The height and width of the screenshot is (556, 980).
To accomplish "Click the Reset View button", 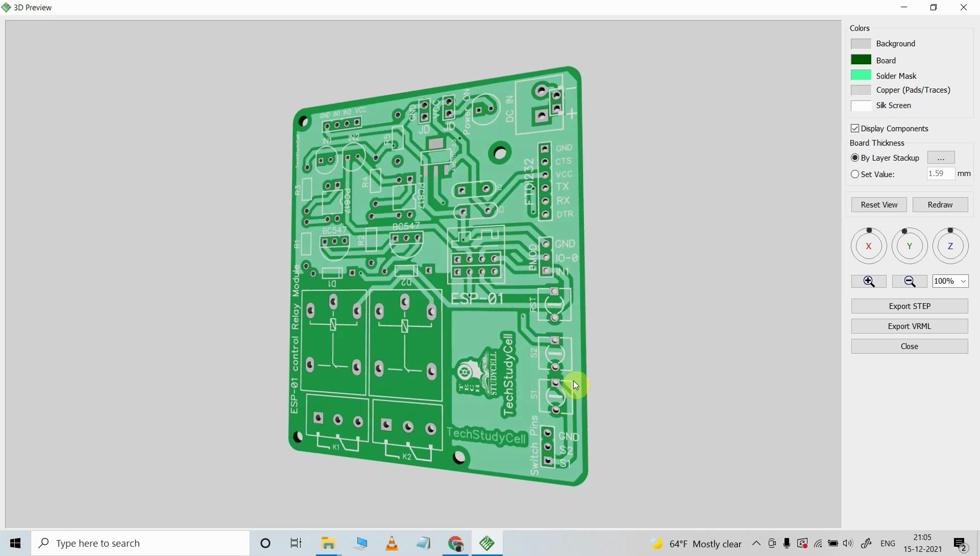I will [879, 205].
